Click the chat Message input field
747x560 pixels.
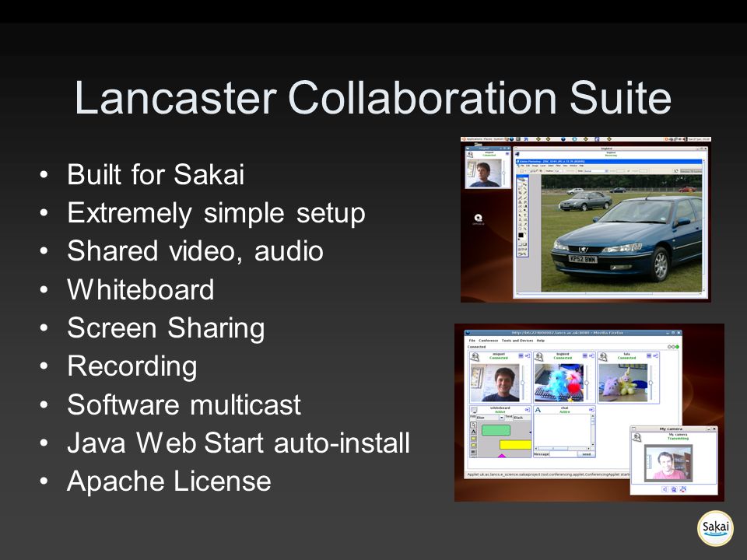click(563, 454)
